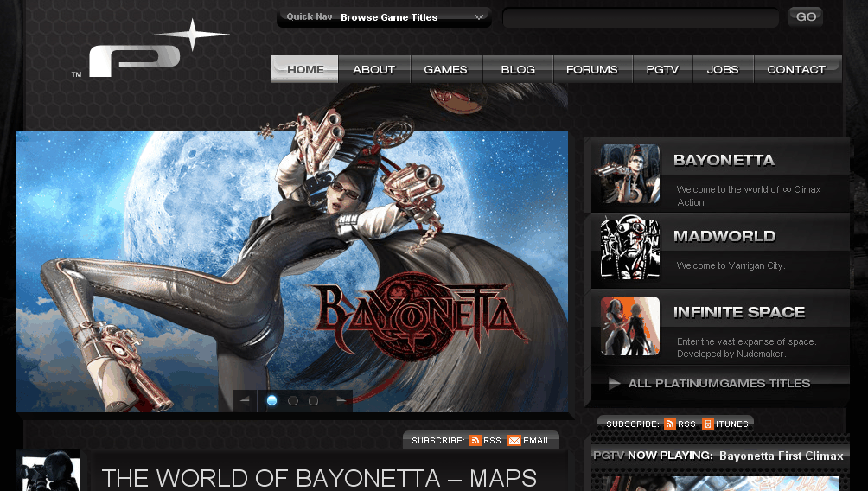Image resolution: width=868 pixels, height=491 pixels.
Task: Open the Browse Game Titles dropdown
Action: 384,17
